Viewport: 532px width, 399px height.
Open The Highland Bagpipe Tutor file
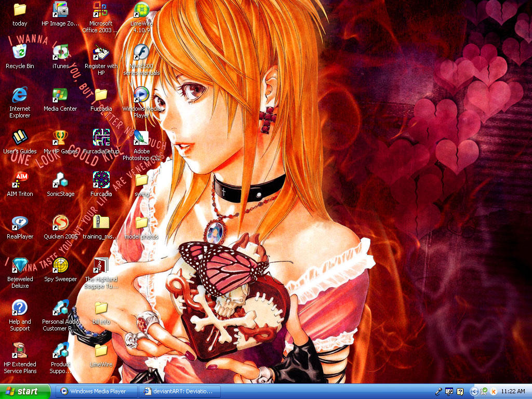coord(101,265)
